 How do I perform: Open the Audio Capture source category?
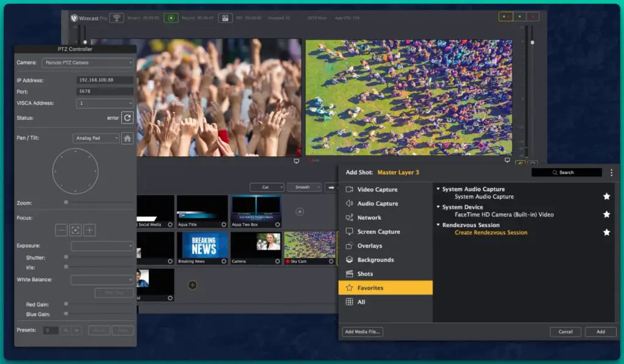350,203
